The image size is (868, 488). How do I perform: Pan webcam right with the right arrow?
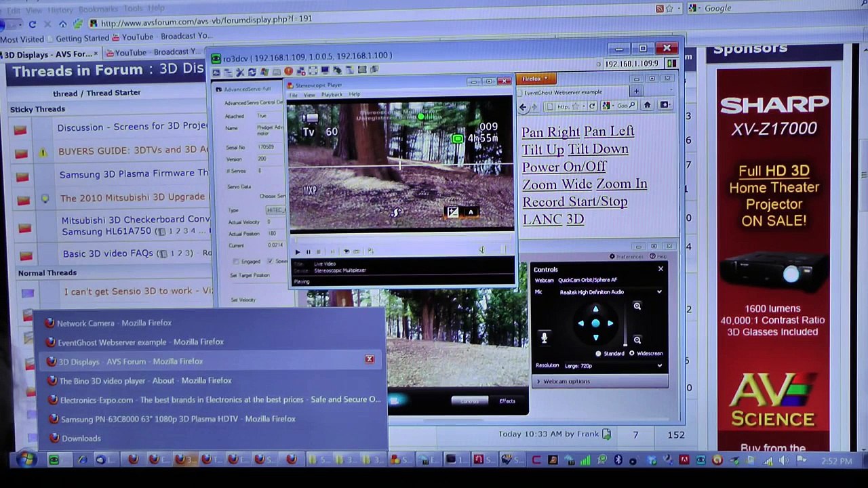point(610,323)
